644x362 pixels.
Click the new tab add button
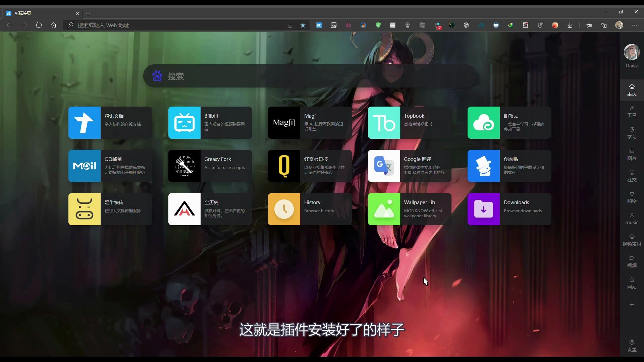[x=88, y=13]
